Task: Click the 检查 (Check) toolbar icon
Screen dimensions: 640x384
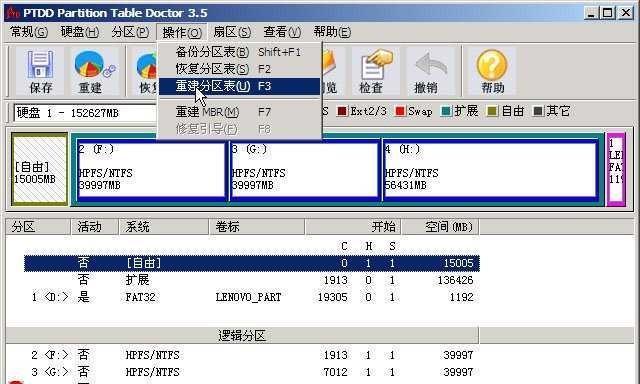Action: tap(375, 71)
